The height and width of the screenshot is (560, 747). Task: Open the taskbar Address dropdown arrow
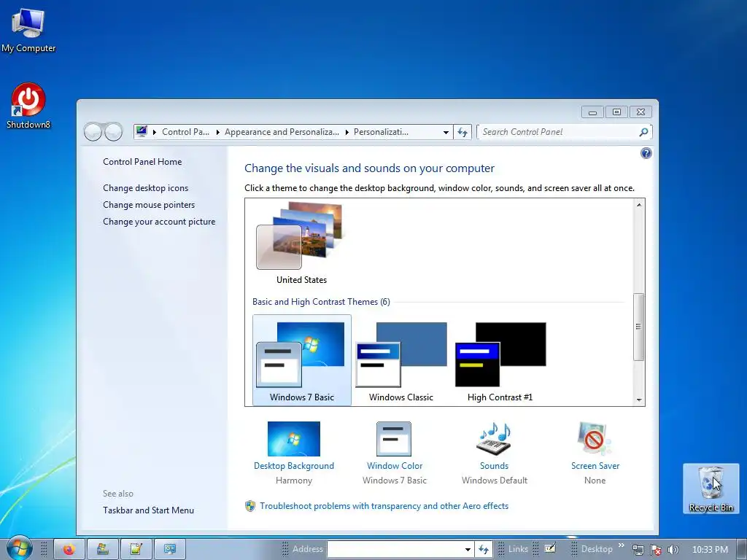pos(468,550)
